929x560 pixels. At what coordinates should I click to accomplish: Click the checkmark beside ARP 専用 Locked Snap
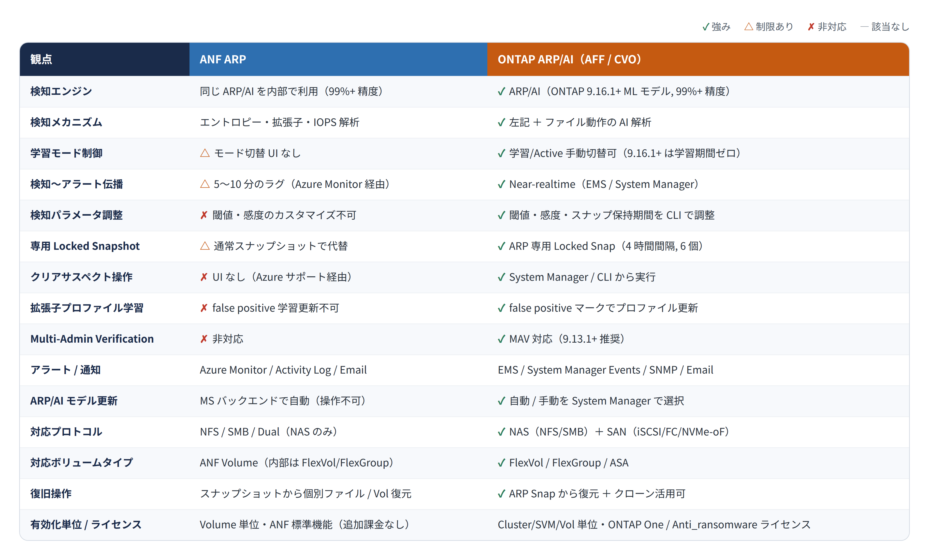(501, 246)
